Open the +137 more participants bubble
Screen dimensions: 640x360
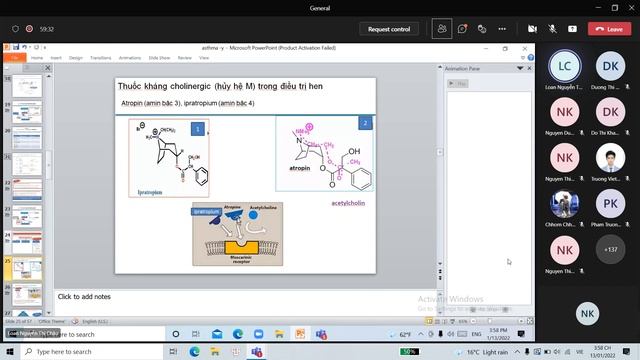coord(610,249)
